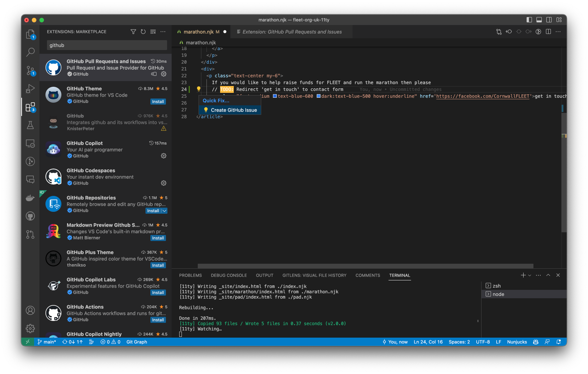Open the new terminal launch profile dropdown
The image size is (588, 374).
530,275
